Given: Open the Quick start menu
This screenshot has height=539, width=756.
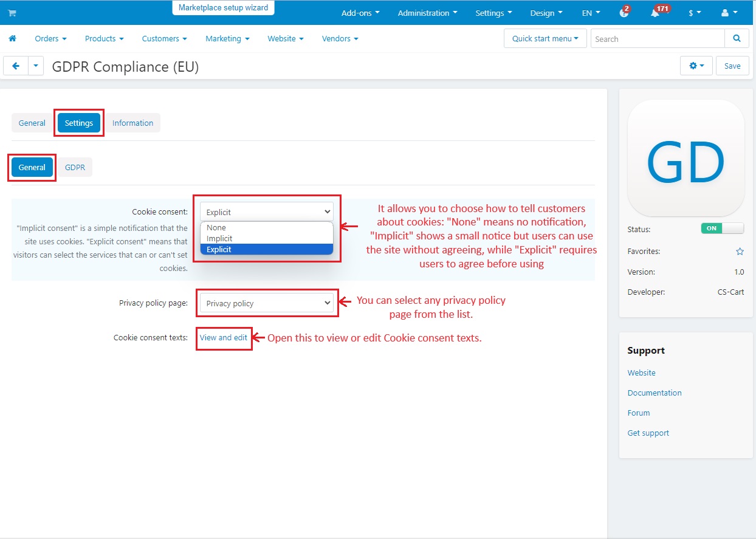Looking at the screenshot, I should click(x=545, y=38).
